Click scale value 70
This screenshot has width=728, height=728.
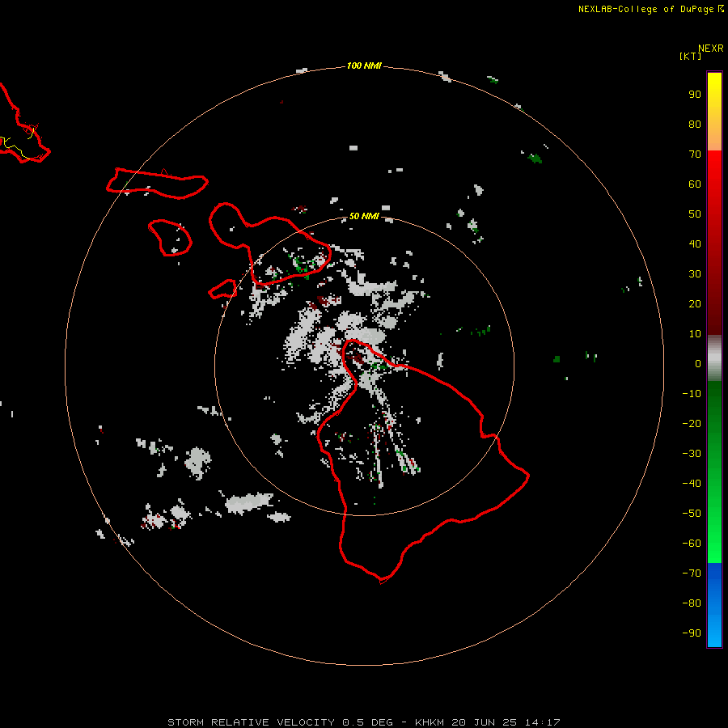(695, 154)
